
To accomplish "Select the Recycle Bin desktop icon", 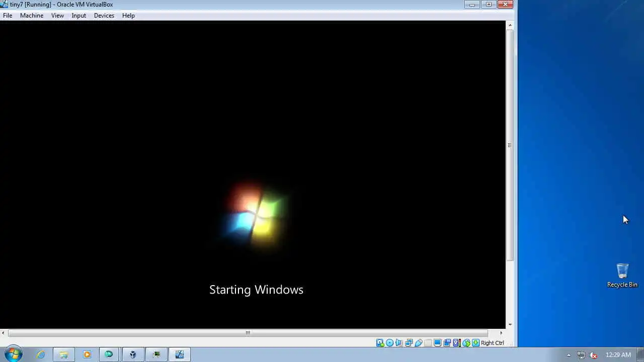I will (622, 276).
